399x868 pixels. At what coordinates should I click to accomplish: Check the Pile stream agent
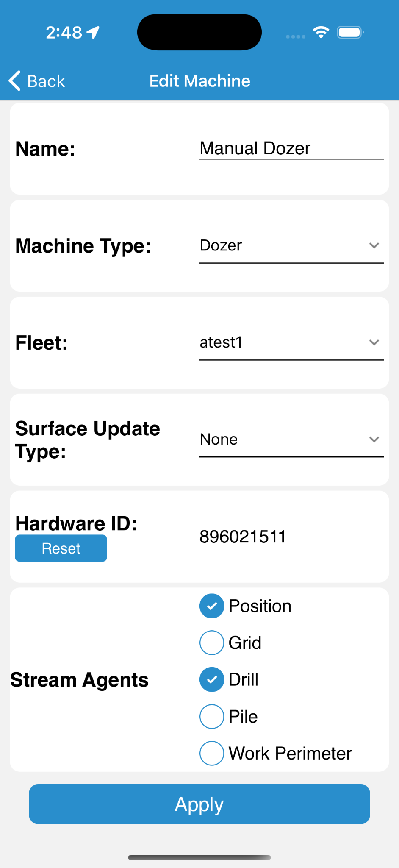click(212, 717)
